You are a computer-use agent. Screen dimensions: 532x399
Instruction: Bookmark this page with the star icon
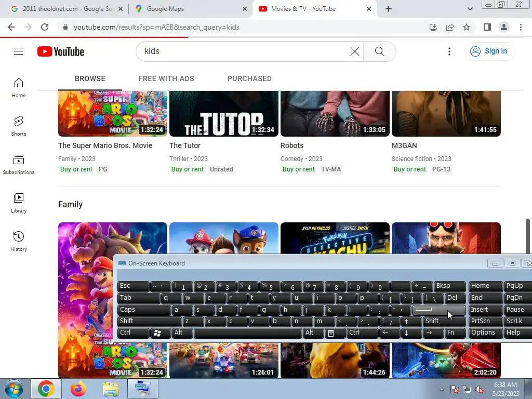tap(467, 27)
